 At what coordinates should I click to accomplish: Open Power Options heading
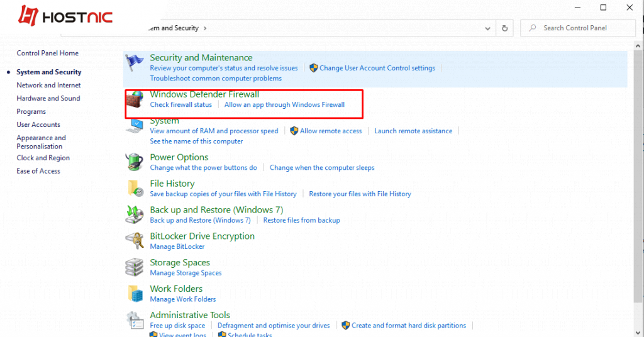[x=179, y=157]
